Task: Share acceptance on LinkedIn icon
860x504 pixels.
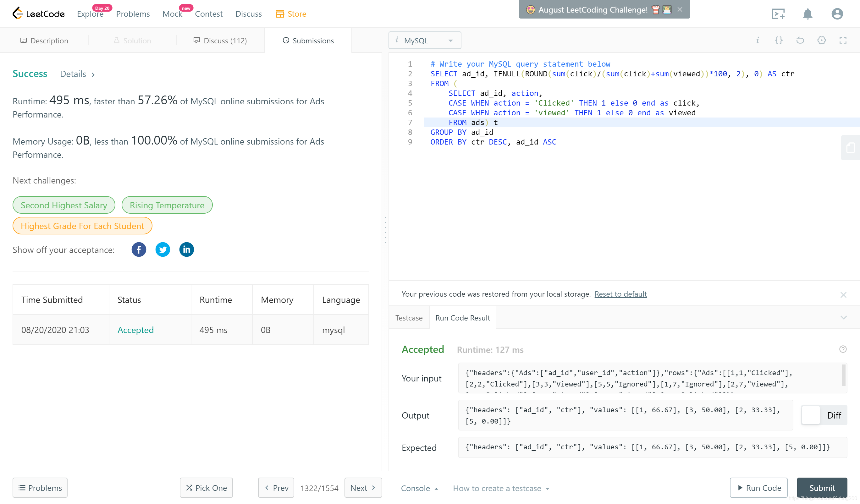Action: pos(186,249)
